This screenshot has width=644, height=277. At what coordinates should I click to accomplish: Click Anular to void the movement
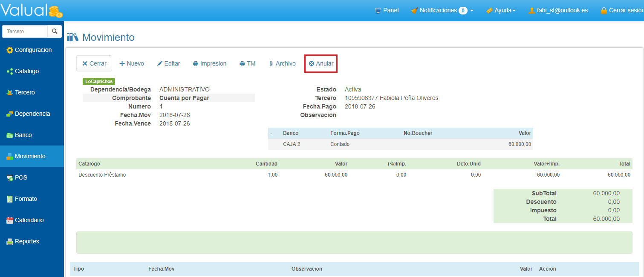point(321,63)
